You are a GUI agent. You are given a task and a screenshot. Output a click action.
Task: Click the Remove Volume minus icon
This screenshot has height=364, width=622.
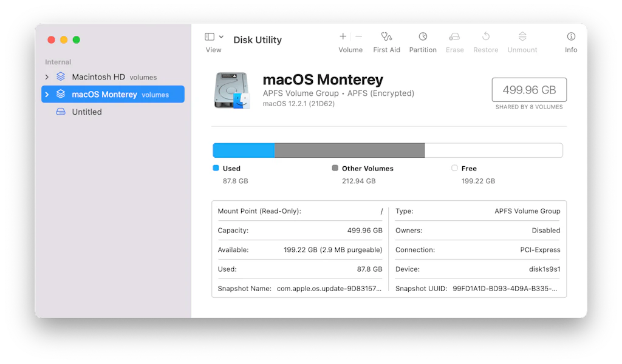coord(358,36)
